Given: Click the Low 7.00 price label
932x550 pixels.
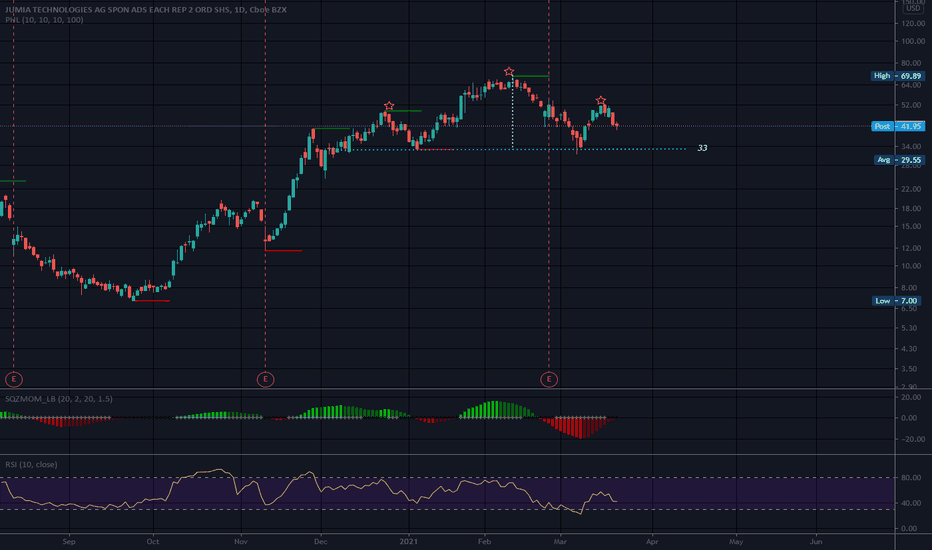Looking at the screenshot, I should click(897, 301).
